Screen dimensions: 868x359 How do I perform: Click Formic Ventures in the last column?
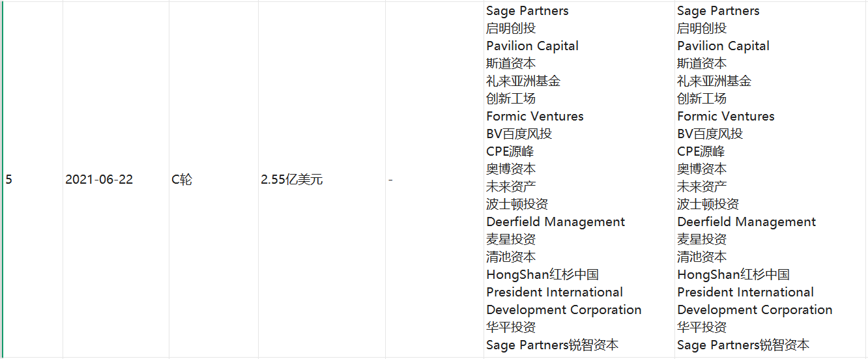point(726,117)
